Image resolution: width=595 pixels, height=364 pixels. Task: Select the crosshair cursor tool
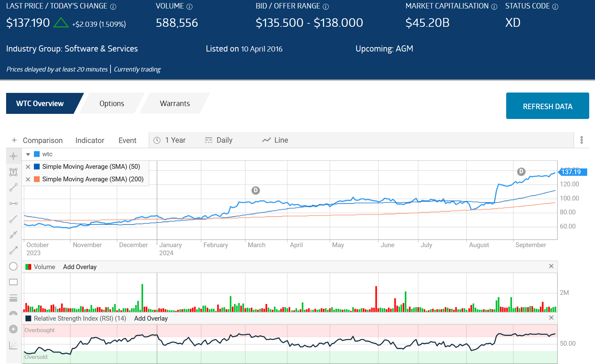click(13, 156)
